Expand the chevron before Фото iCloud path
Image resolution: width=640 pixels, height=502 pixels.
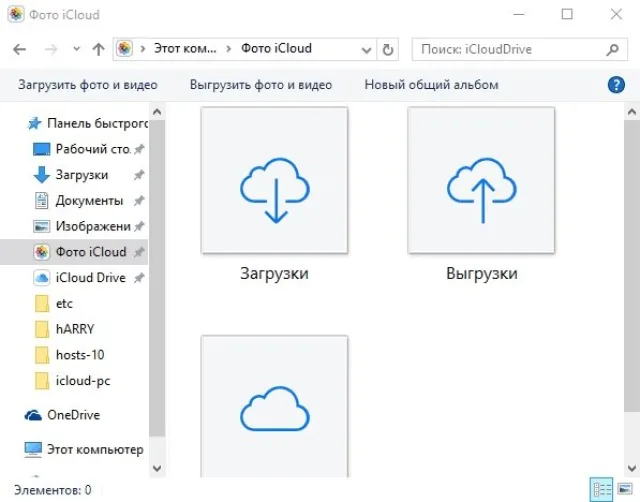[x=229, y=49]
